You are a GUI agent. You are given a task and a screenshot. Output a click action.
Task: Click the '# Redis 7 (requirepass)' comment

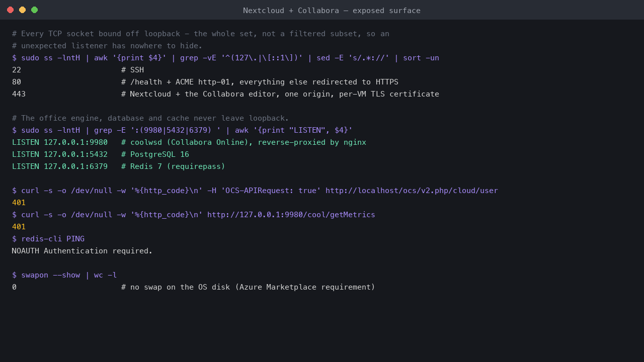173,166
